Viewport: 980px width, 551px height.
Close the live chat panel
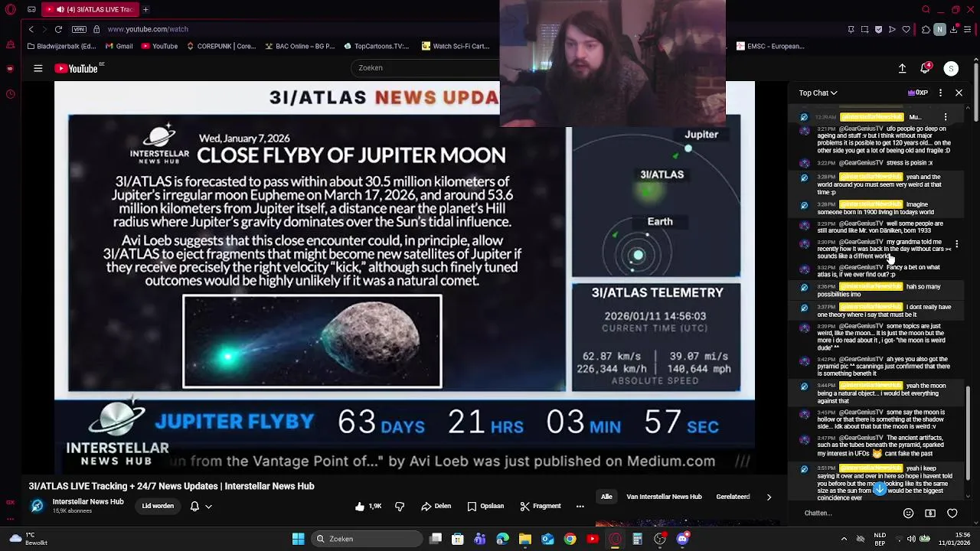959,93
